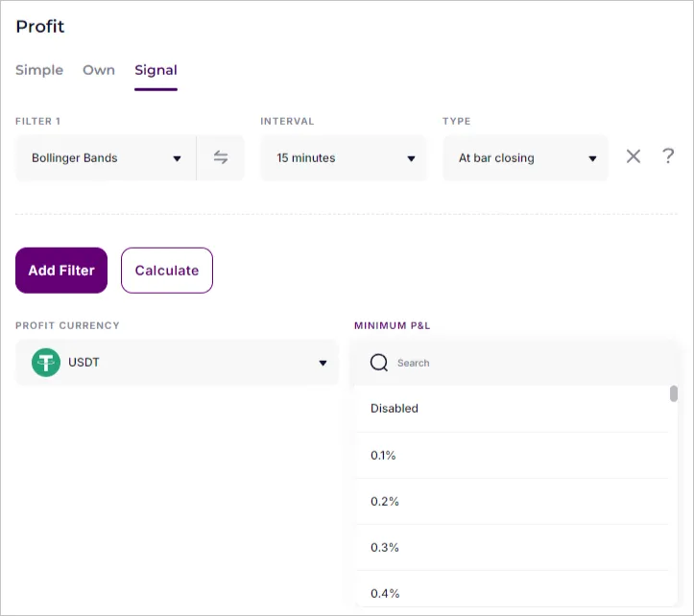This screenshot has width=694, height=616.
Task: Select the Disabled option in list
Action: pos(395,408)
